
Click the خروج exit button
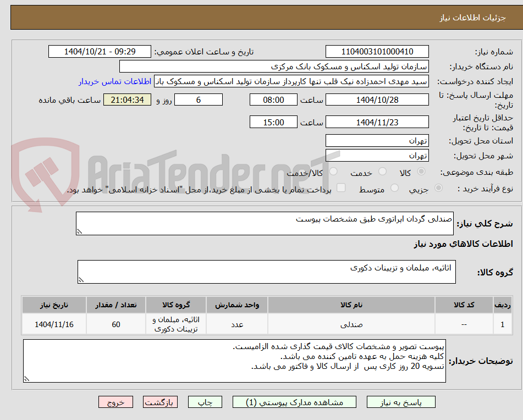pyautogui.click(x=115, y=402)
